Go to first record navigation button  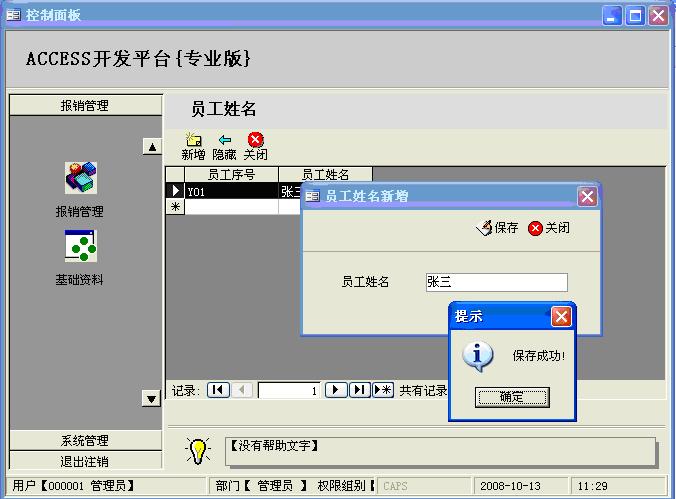(x=218, y=390)
